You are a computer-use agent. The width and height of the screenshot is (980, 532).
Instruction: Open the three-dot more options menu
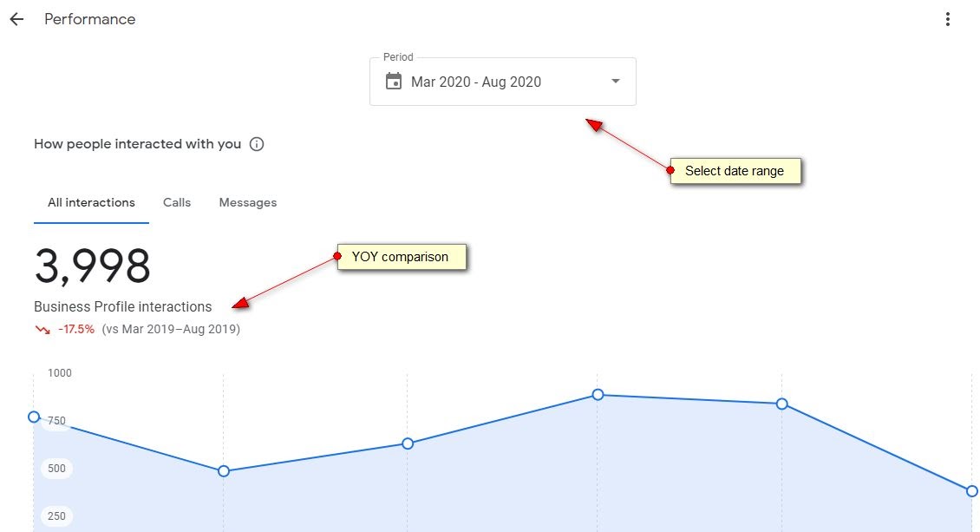[x=948, y=19]
